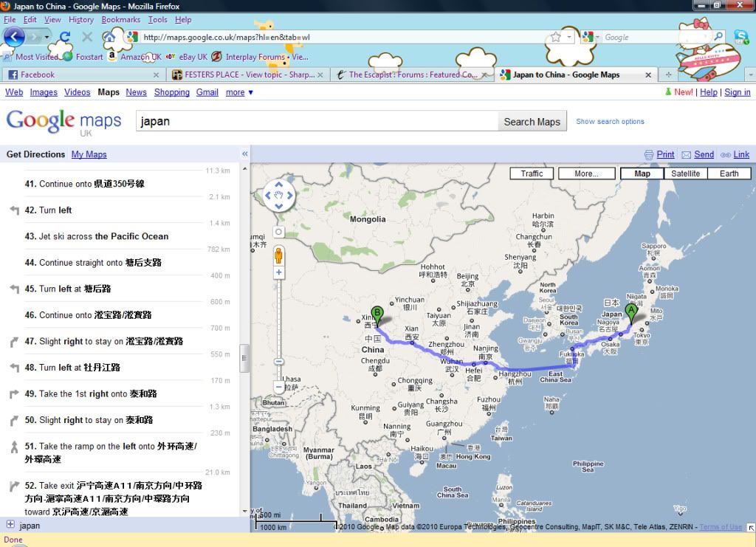Click the maps search input containing japan
Image resolution: width=756 pixels, height=547 pixels.
tap(317, 122)
